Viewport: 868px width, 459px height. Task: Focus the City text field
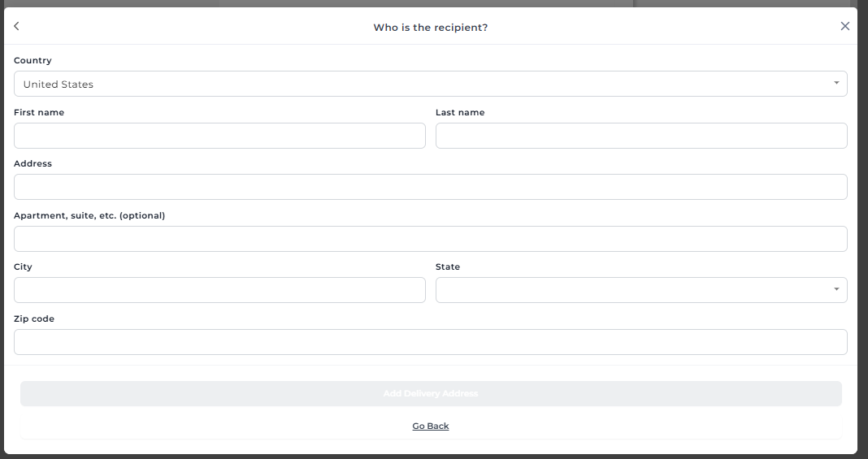click(x=219, y=290)
